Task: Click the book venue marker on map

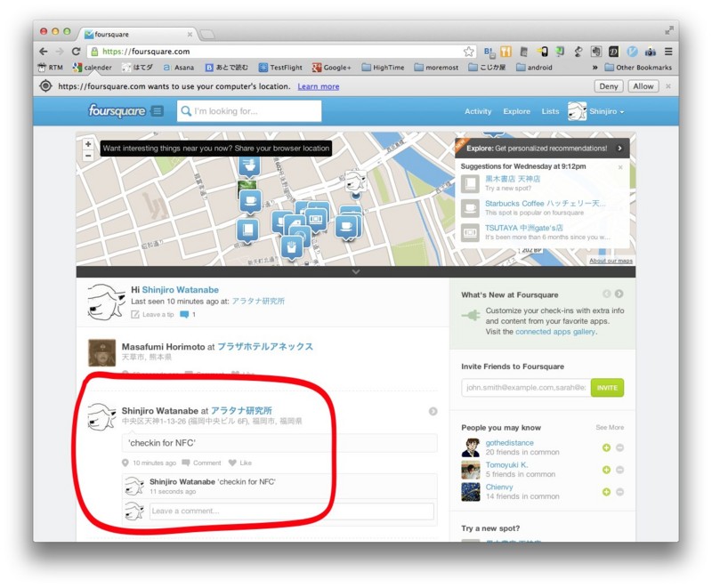Action: [x=247, y=231]
